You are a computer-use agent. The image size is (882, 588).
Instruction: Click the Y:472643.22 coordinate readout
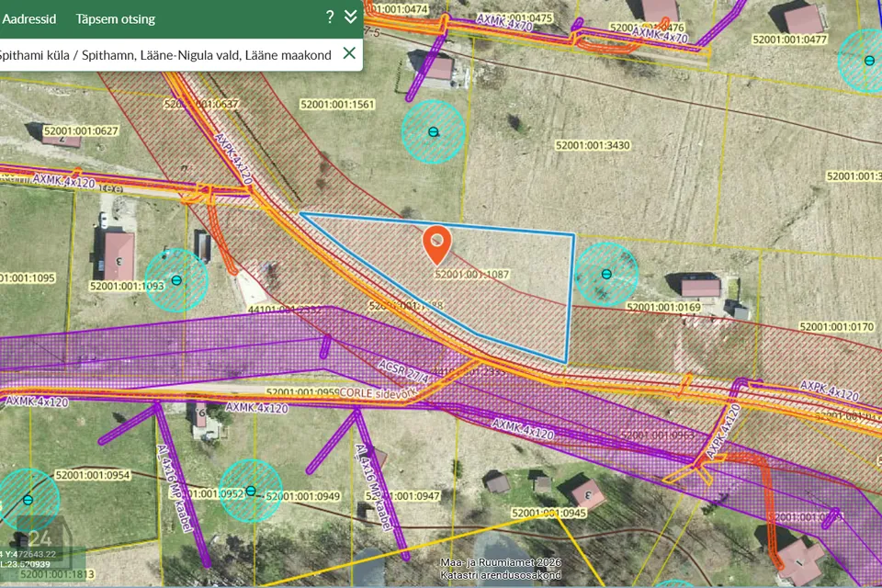pyautogui.click(x=28, y=555)
